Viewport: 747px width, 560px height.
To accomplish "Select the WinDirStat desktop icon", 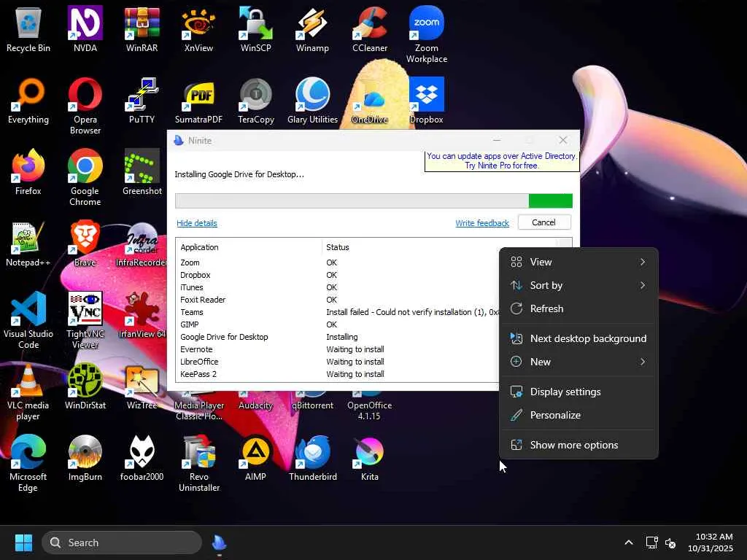I will 85,386.
